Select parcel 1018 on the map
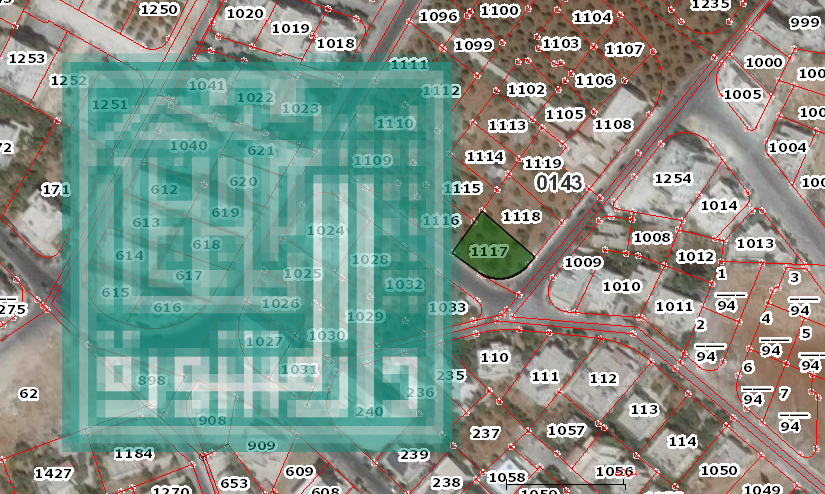The height and width of the screenshot is (494, 825). click(336, 43)
